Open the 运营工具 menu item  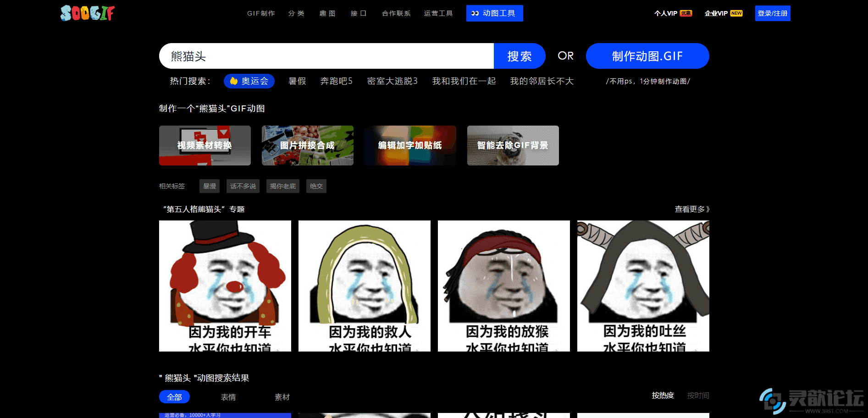(438, 13)
